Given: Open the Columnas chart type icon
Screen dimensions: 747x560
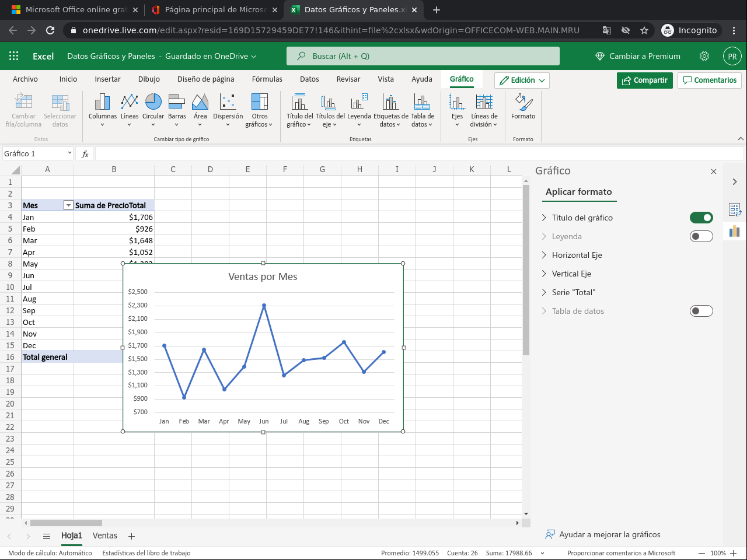Looking at the screenshot, I should coord(102,103).
